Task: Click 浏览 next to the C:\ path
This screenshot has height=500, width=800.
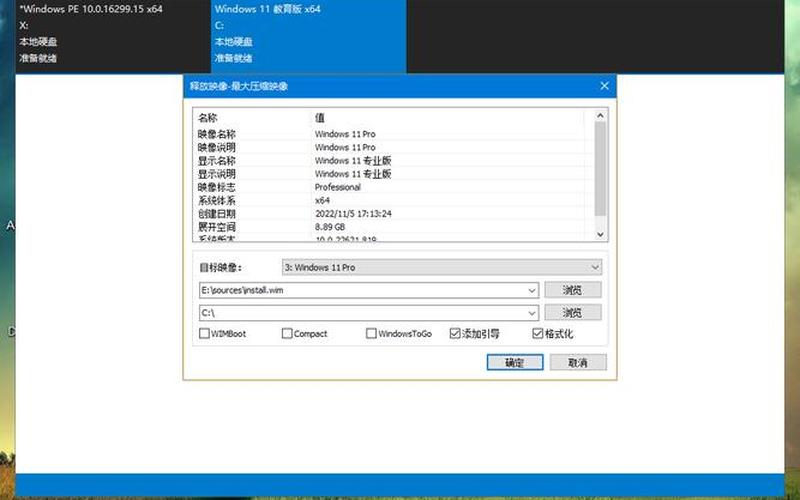Action: [x=572, y=312]
